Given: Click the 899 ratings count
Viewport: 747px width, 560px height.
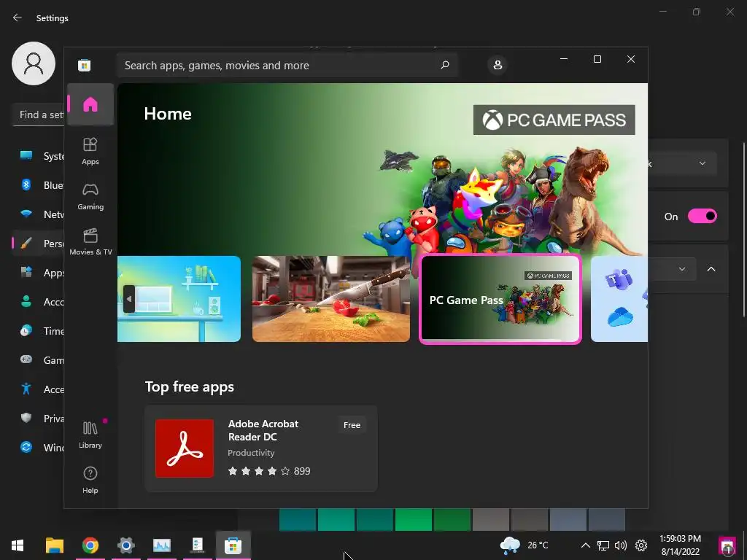Looking at the screenshot, I should tap(302, 471).
